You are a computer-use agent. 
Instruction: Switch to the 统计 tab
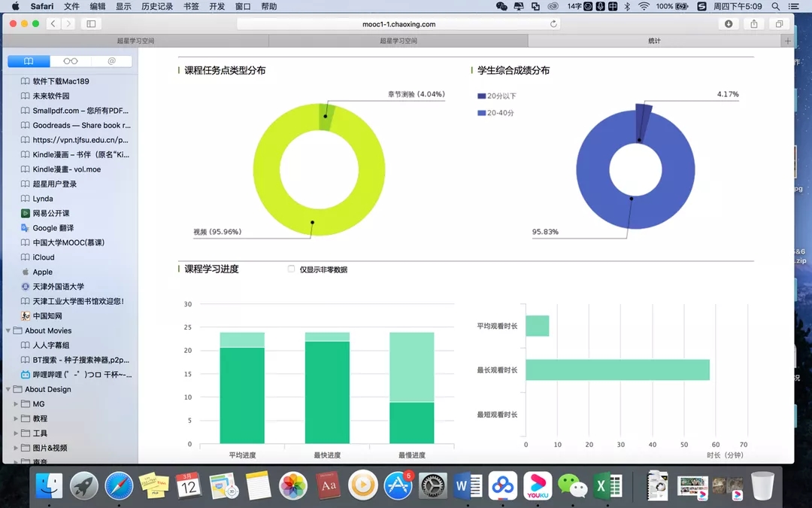coord(654,41)
